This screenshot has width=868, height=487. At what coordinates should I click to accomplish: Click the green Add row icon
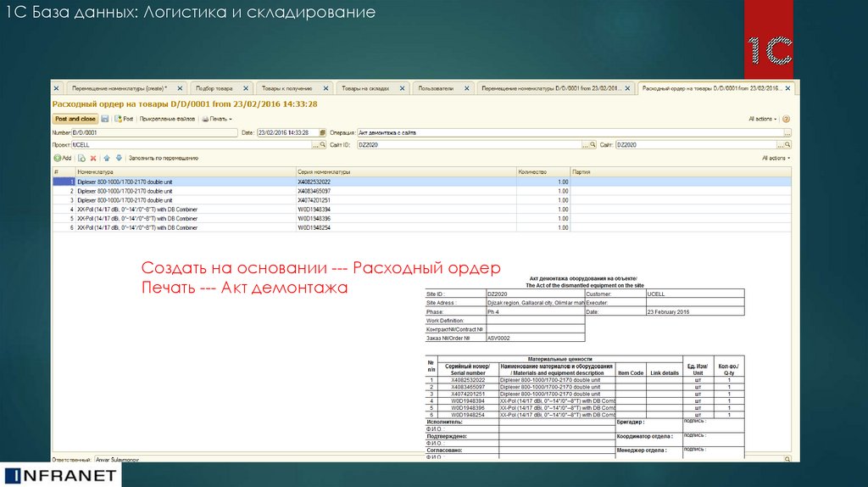(57, 158)
